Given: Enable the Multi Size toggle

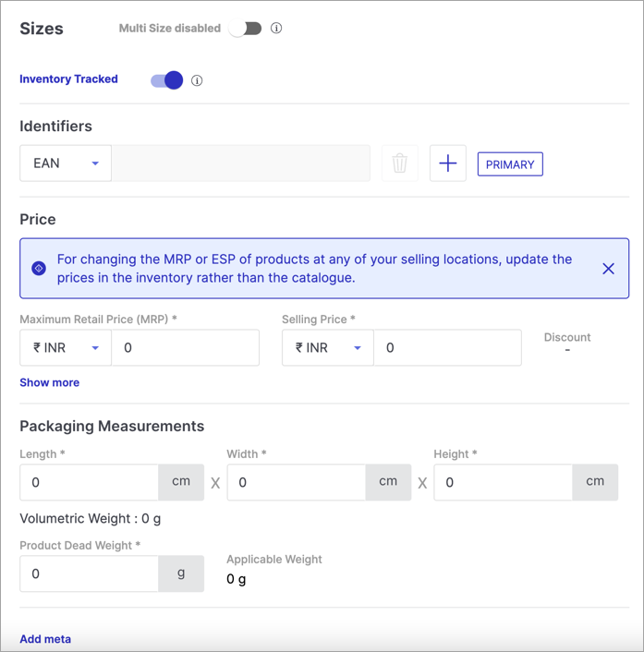Looking at the screenshot, I should click(245, 29).
